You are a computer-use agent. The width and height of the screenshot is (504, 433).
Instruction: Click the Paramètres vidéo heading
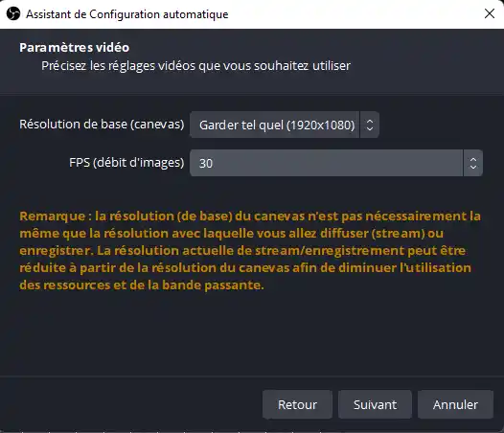(74, 48)
